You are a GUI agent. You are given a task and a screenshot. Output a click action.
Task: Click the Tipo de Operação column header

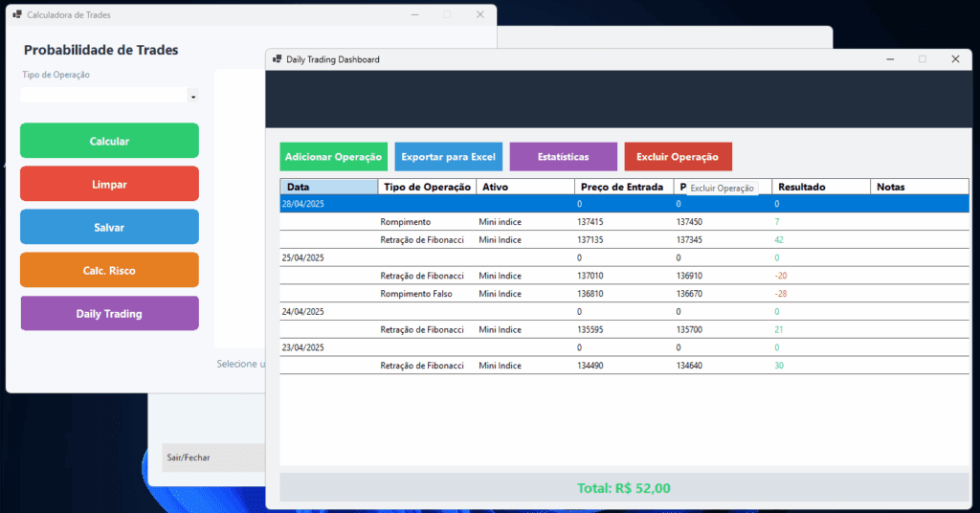click(427, 187)
